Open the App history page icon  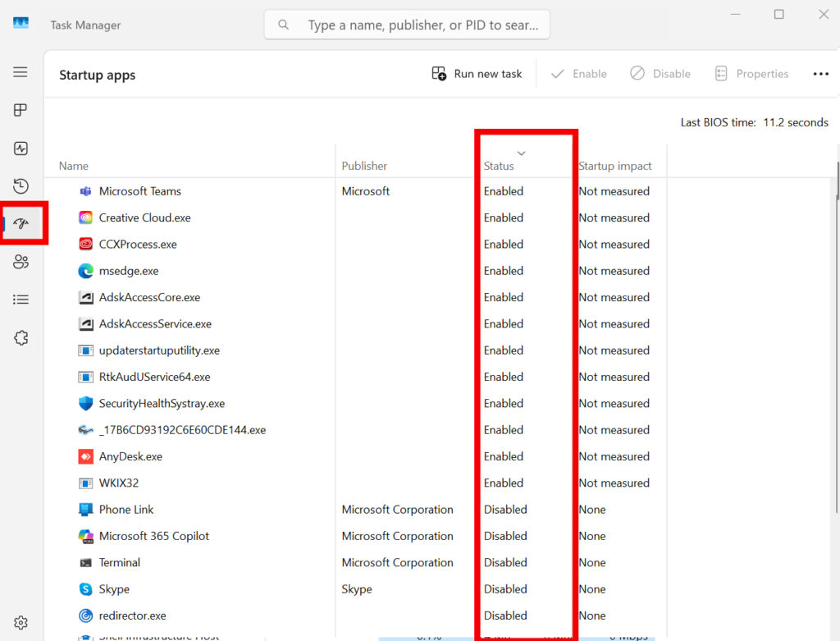21,186
